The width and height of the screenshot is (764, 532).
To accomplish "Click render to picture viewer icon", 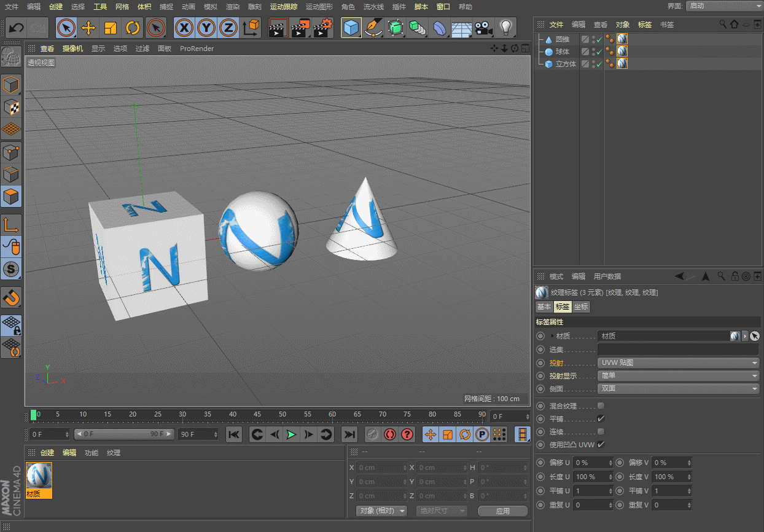I will 300,28.
